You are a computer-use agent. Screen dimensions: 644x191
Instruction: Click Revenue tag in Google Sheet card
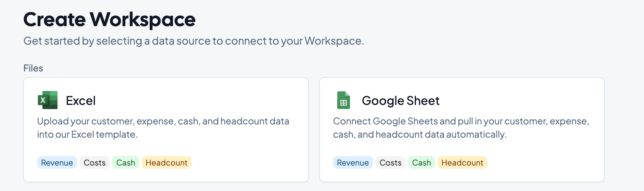pos(353,163)
